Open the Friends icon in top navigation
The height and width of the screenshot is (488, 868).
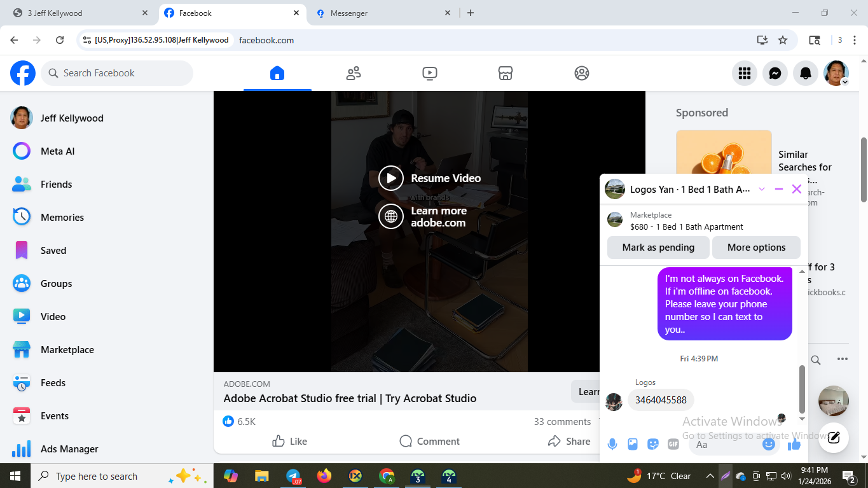[354, 73]
